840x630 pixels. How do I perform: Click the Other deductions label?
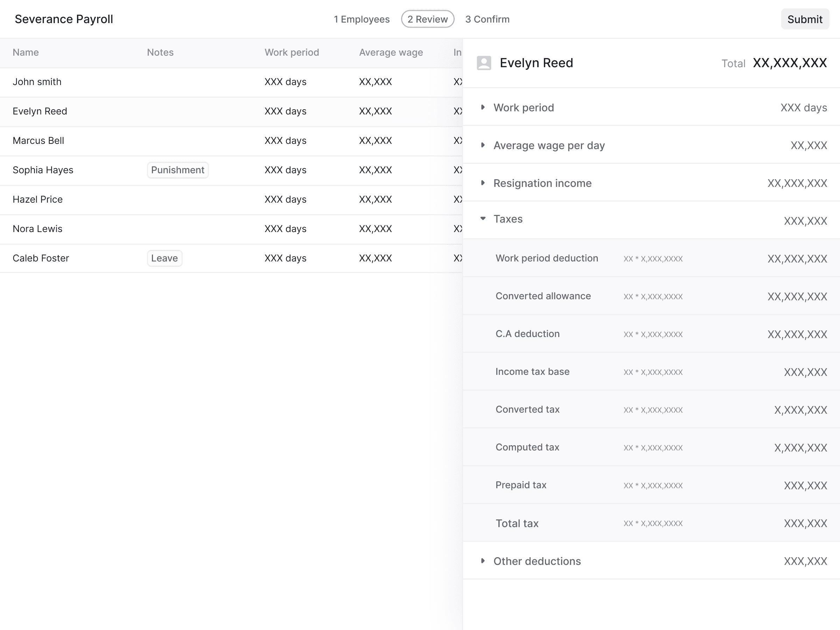coord(537,561)
